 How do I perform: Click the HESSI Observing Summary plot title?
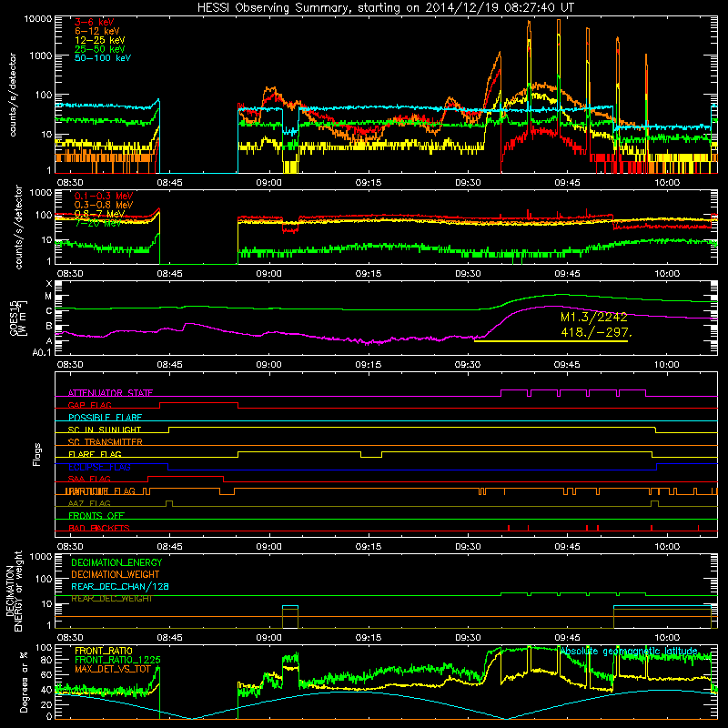[385, 7]
